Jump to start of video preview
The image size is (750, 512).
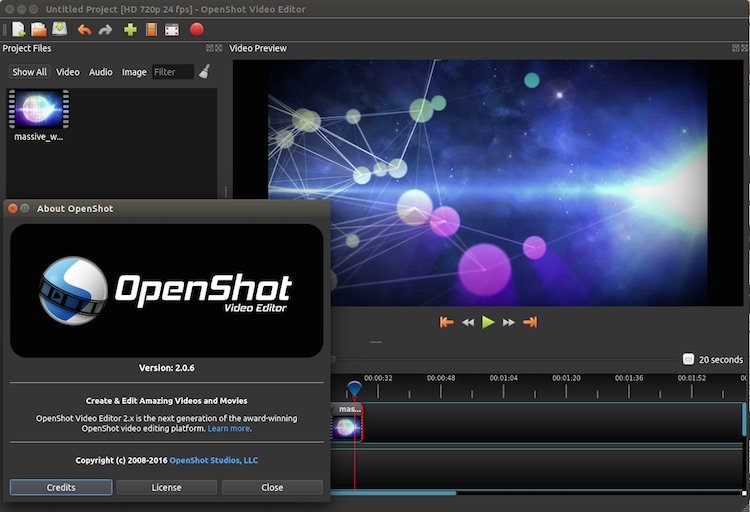pyautogui.click(x=447, y=322)
